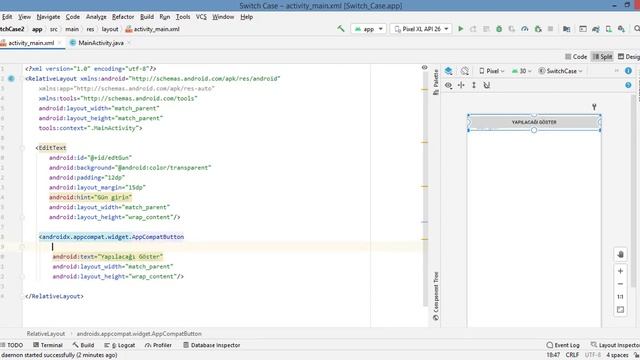Zoom out with the minus button
Viewport: 640px width, 360px height.
(620, 284)
